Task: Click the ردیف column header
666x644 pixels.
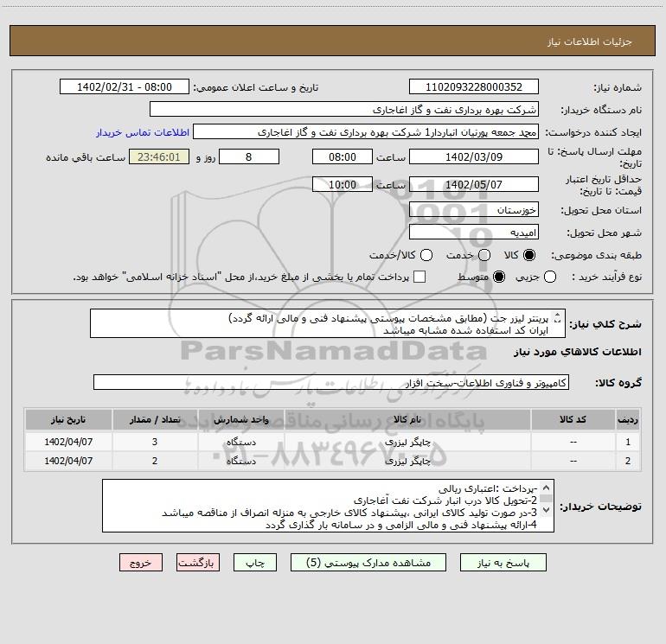Action: [628, 419]
